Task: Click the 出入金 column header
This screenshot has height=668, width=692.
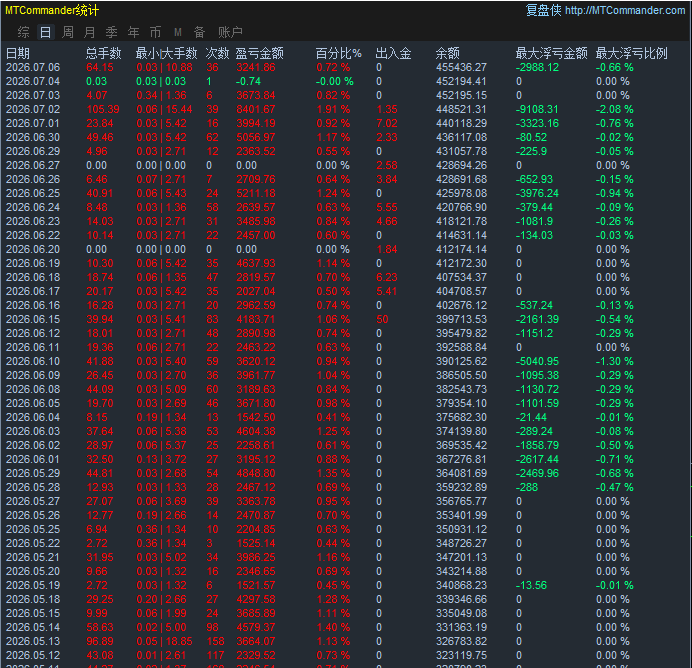Action: 393,53
